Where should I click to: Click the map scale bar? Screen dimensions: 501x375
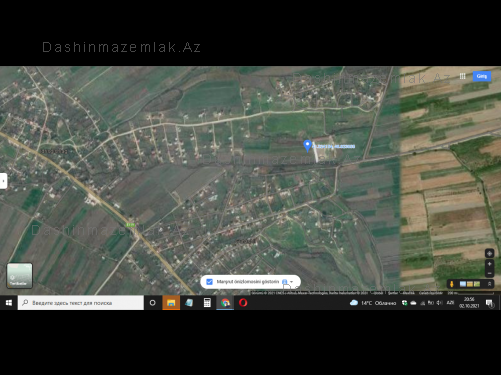470,293
